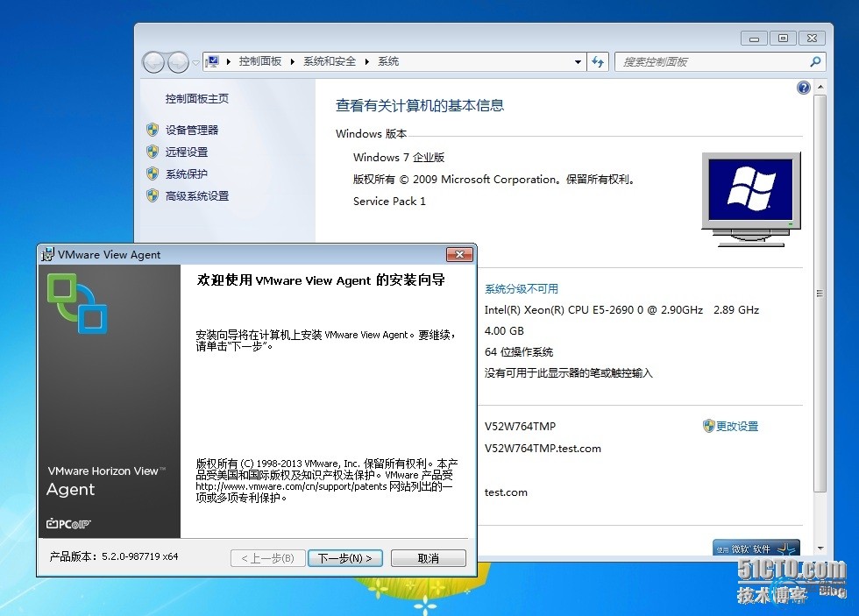Click the domain test.com text

(x=506, y=492)
